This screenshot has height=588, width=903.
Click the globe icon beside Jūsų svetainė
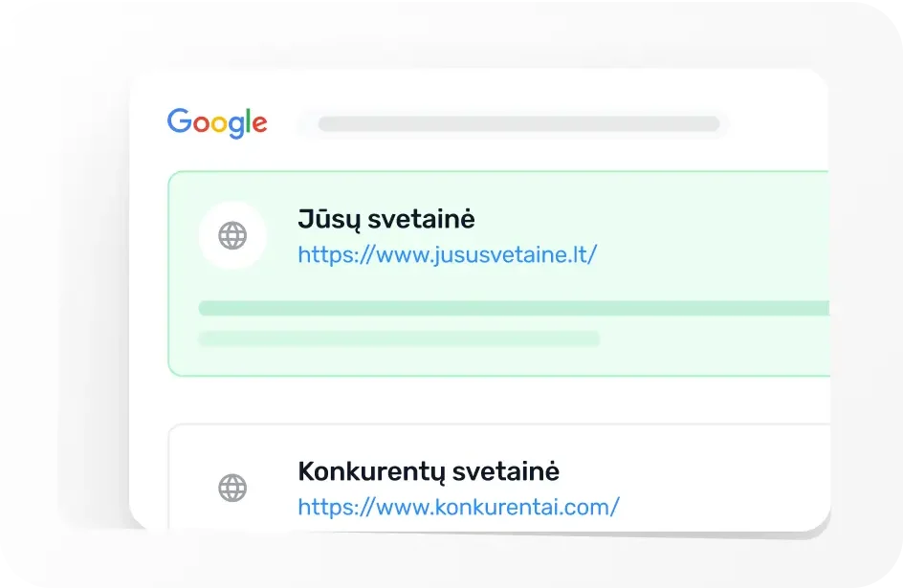click(232, 235)
